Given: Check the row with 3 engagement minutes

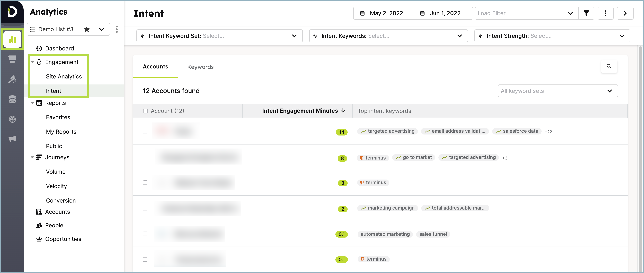Looking at the screenshot, I should tap(145, 183).
